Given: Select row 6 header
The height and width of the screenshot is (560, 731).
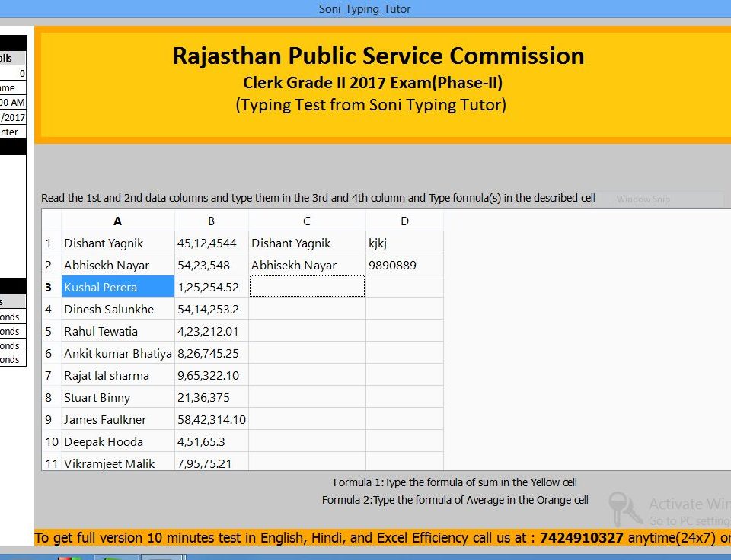Looking at the screenshot, I should (51, 353).
